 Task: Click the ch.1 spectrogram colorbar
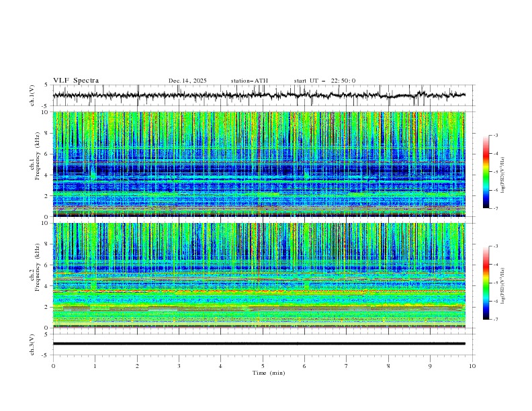[486, 172]
